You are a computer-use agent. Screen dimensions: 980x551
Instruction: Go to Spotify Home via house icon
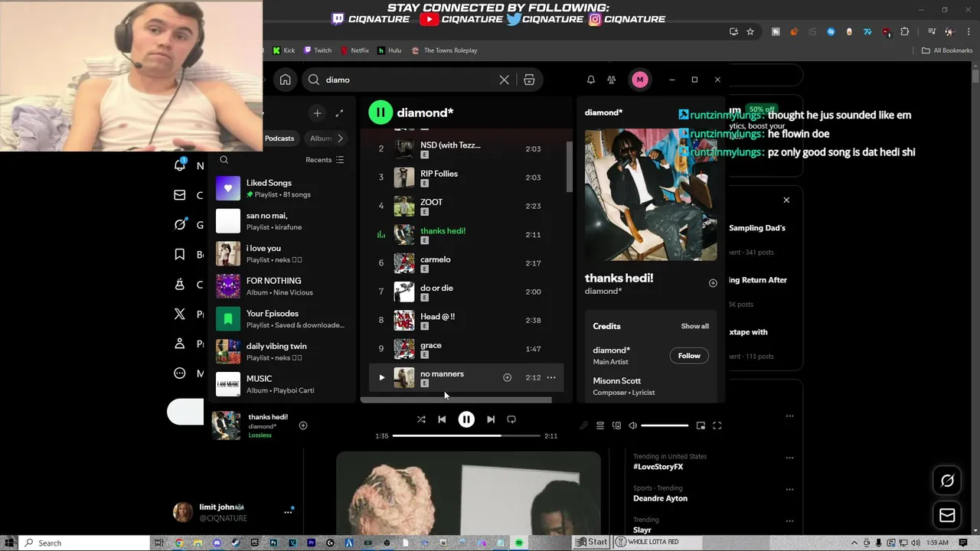tap(285, 80)
